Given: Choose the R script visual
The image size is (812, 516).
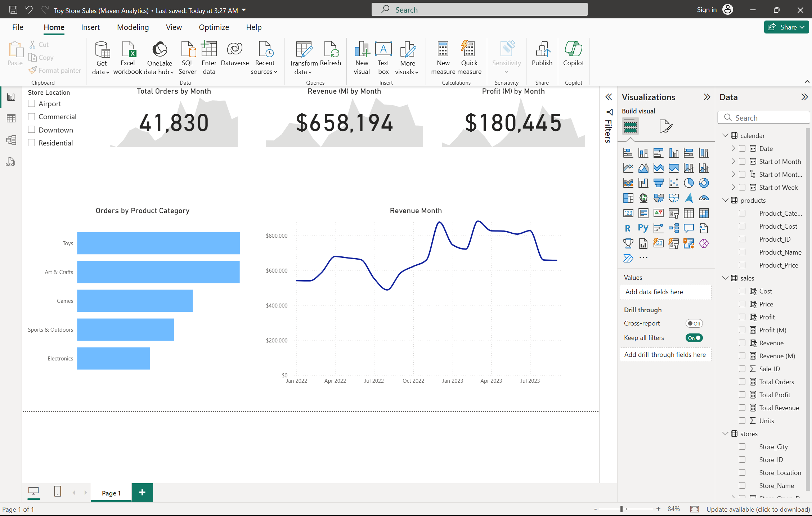Looking at the screenshot, I should 628,228.
